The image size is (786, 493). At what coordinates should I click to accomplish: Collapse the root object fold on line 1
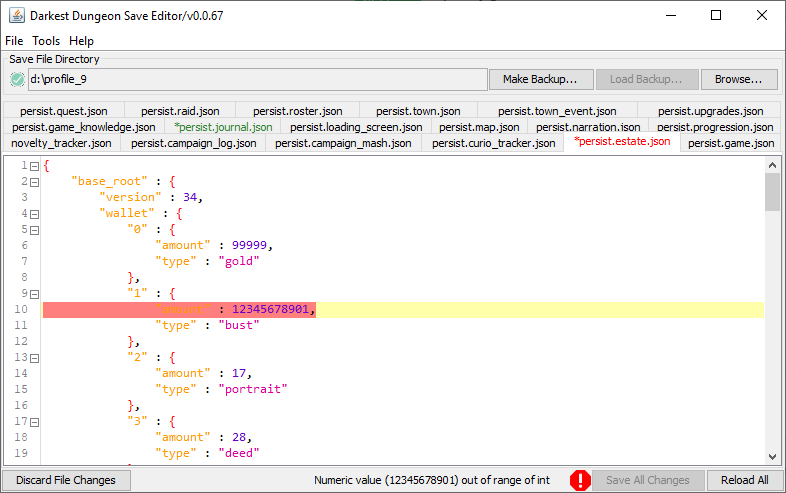point(34,166)
